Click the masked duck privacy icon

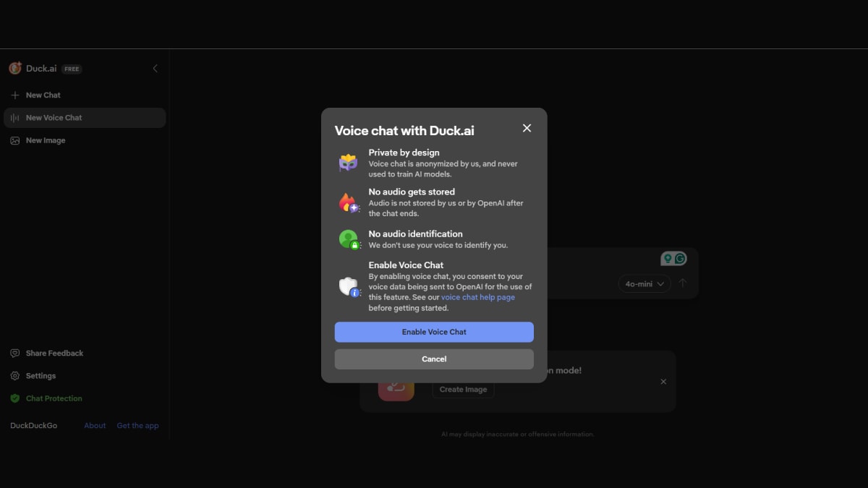click(x=349, y=162)
